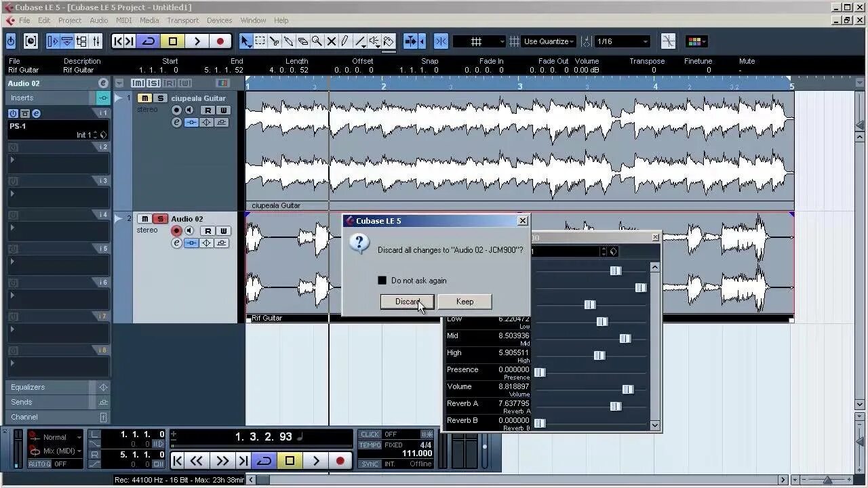Mute the ciupeala Guitar track
Screen dimensions: 868x488
pos(144,98)
